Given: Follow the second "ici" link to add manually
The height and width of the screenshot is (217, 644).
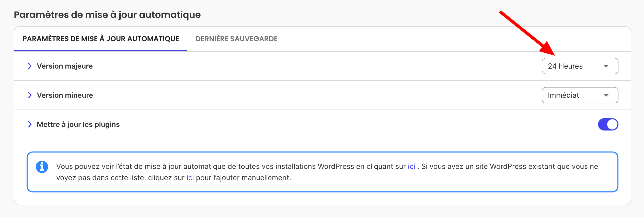Looking at the screenshot, I should point(190,178).
